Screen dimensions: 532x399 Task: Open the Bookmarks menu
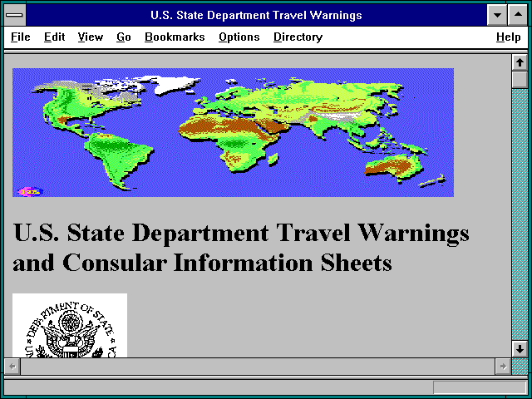(x=175, y=37)
